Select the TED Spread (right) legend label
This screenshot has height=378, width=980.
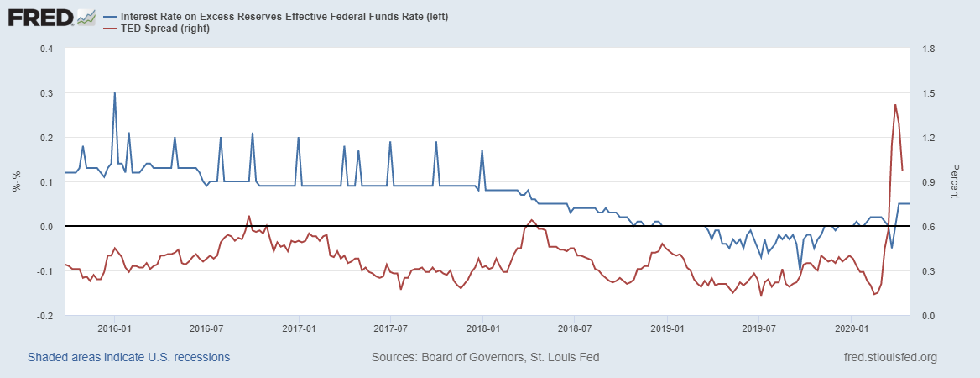point(164,29)
